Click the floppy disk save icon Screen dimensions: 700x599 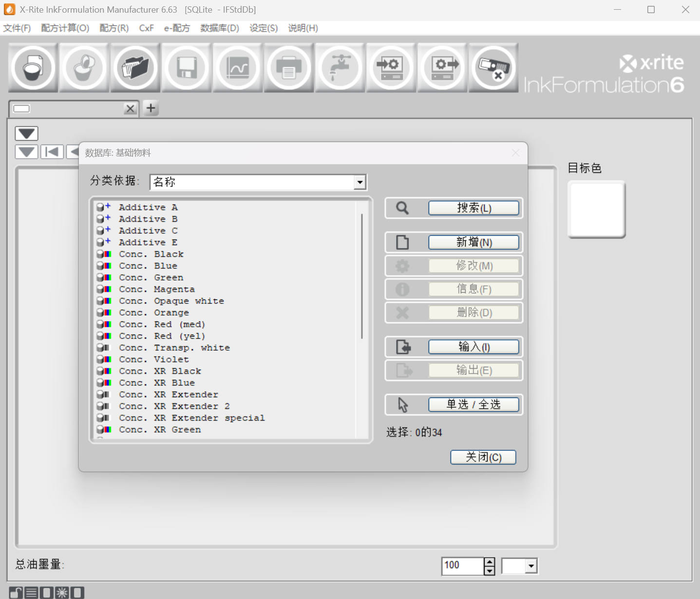(x=187, y=68)
